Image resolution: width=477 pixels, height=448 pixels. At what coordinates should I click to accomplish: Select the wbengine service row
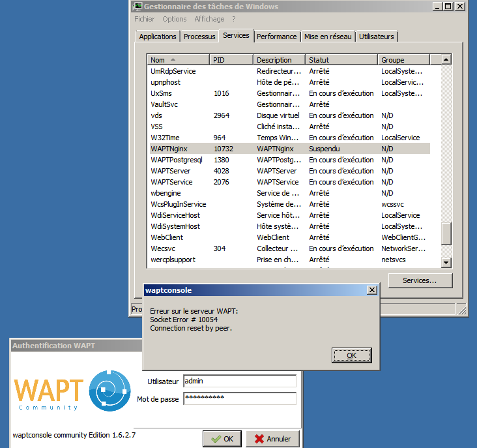point(289,193)
